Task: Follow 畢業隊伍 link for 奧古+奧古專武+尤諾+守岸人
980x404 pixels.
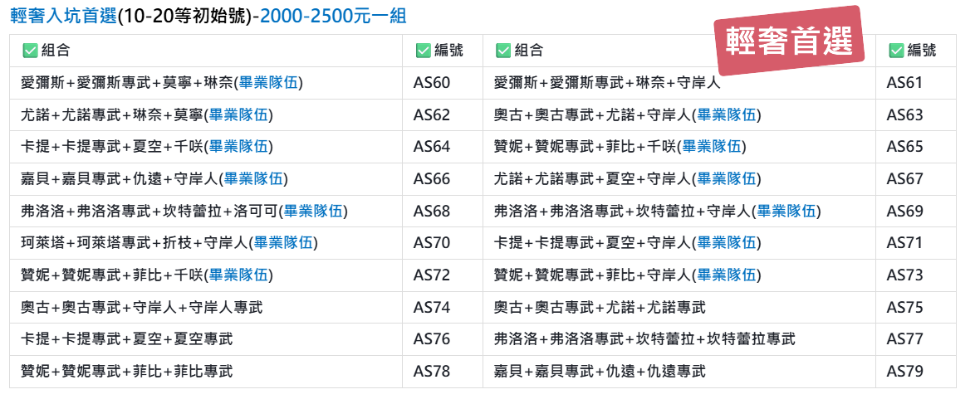Action: [x=726, y=115]
